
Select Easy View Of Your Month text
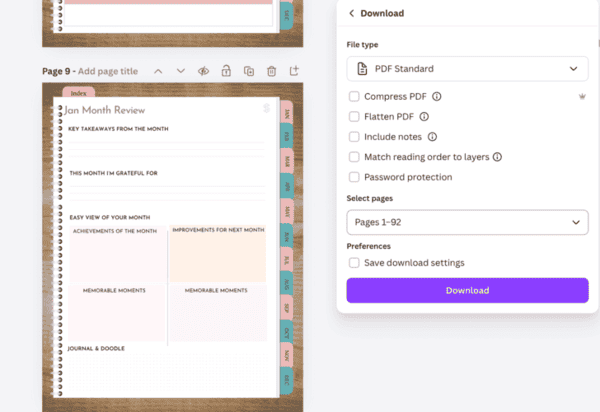110,217
